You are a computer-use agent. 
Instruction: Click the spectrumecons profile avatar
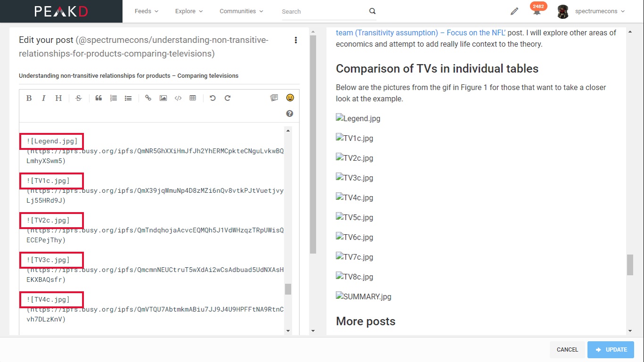[x=563, y=12]
